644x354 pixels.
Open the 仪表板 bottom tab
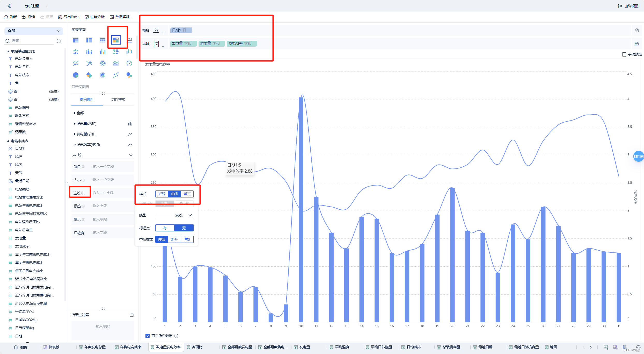52,347
